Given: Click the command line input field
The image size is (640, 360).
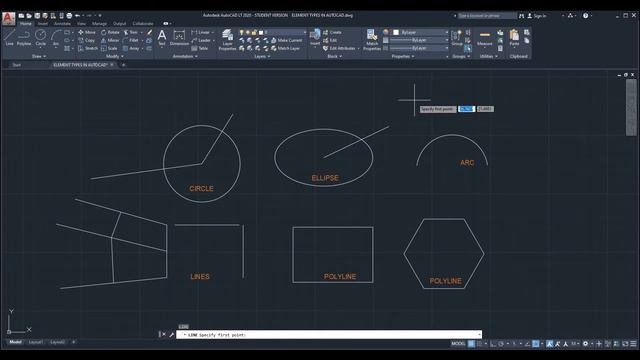Looking at the screenshot, I should (330, 335).
